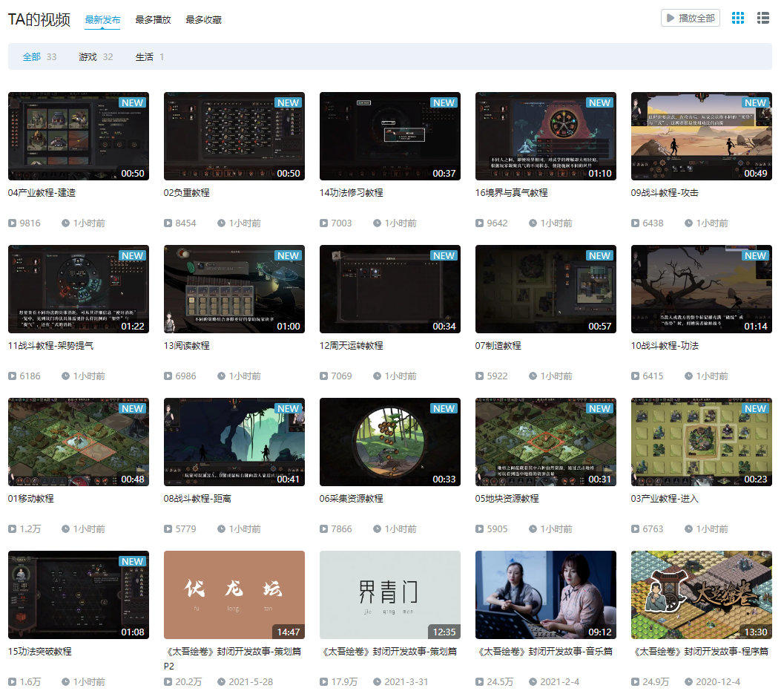
Task: Click clock icon beside 2021-2-4
Action: 533,682
